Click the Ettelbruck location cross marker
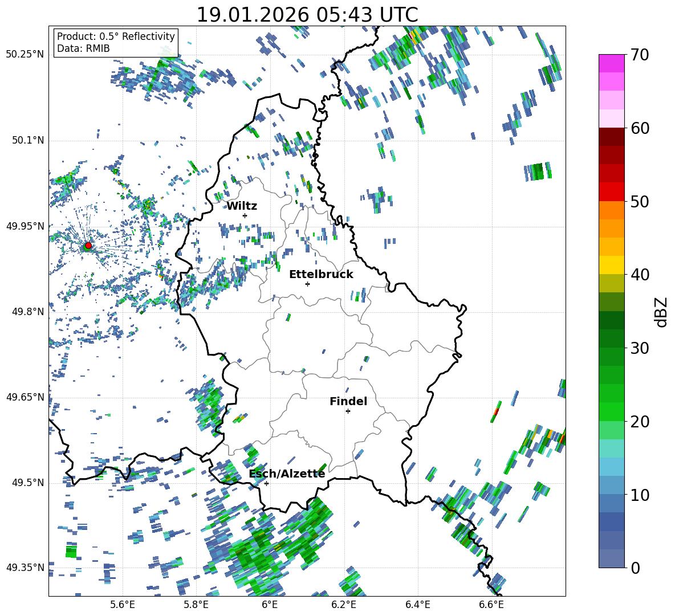 click(x=307, y=284)
